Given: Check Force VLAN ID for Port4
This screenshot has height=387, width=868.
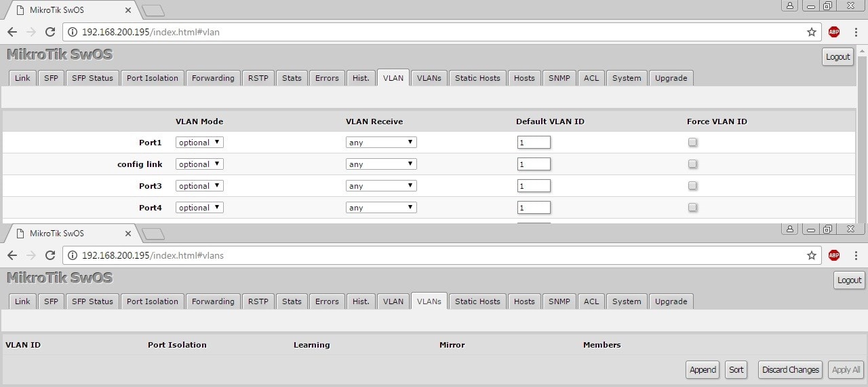Looking at the screenshot, I should coord(692,208).
